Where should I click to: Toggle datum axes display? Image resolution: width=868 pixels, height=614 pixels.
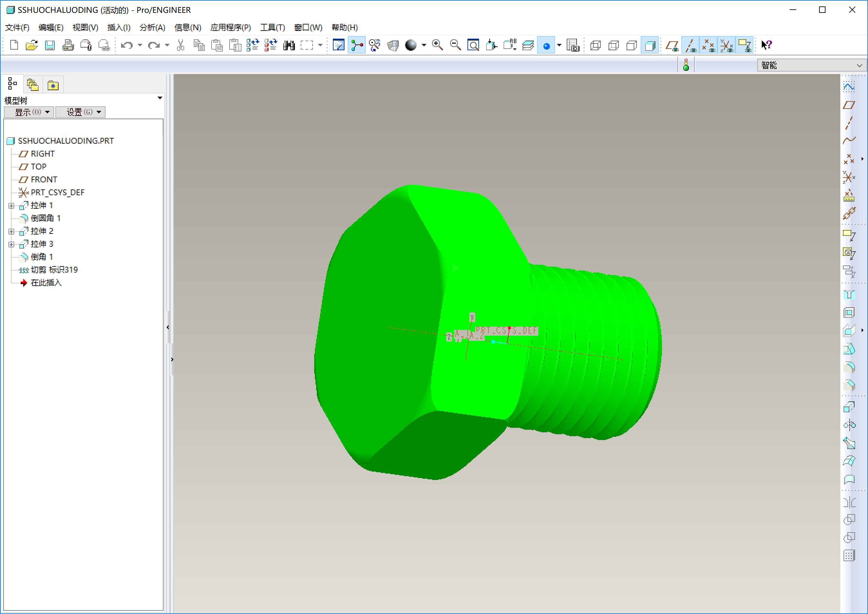(x=691, y=45)
